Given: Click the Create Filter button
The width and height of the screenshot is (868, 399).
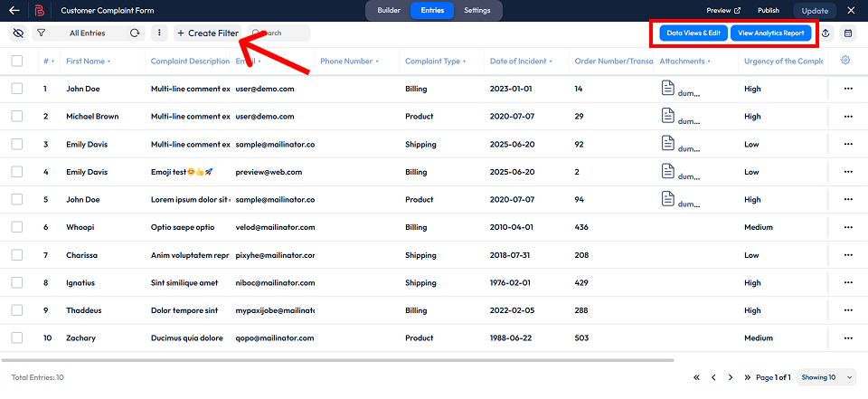Looking at the screenshot, I should click(208, 33).
